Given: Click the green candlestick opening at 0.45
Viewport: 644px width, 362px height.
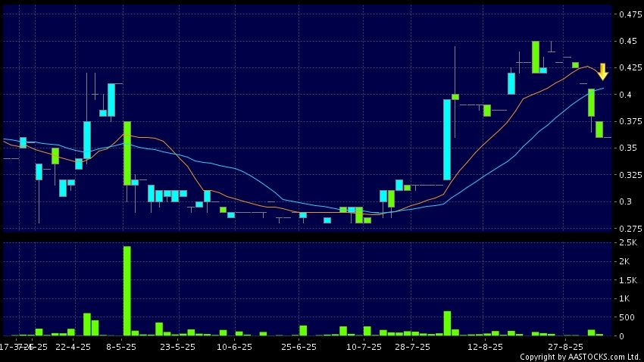Looking at the screenshot, I should (536, 57).
